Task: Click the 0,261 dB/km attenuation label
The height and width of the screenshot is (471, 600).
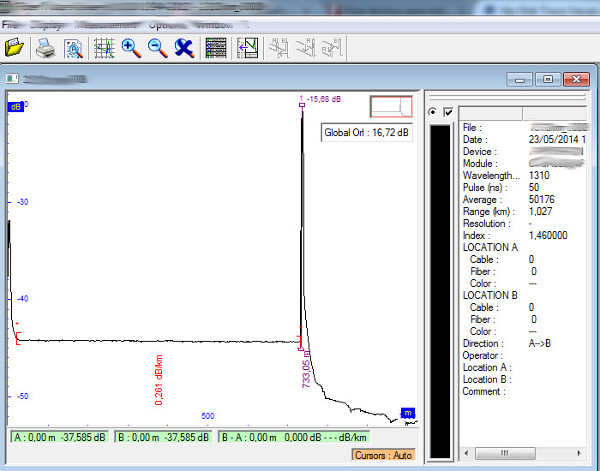Action: click(159, 380)
